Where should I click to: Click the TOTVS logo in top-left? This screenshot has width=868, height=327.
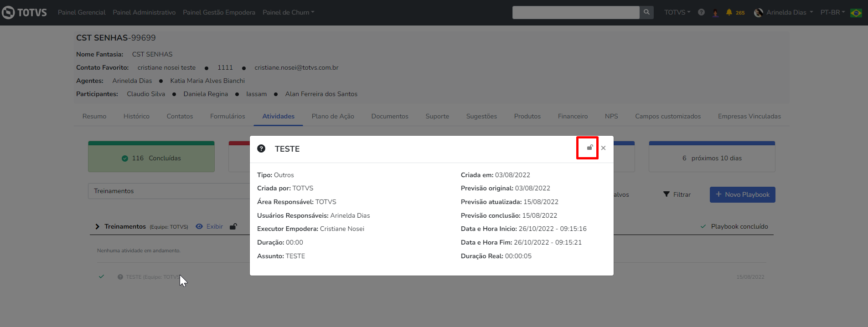coord(25,12)
